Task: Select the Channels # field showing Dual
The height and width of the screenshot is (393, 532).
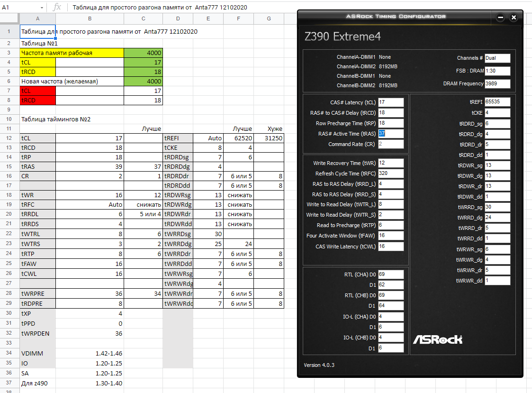Action: [x=497, y=58]
